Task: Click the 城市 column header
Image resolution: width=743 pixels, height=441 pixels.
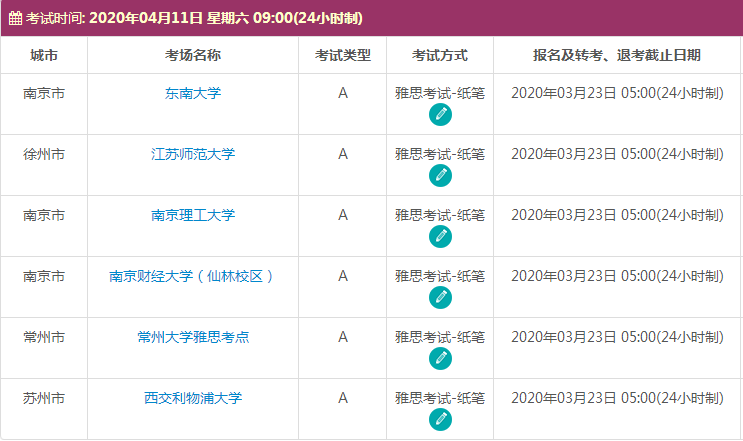Action: click(44, 55)
